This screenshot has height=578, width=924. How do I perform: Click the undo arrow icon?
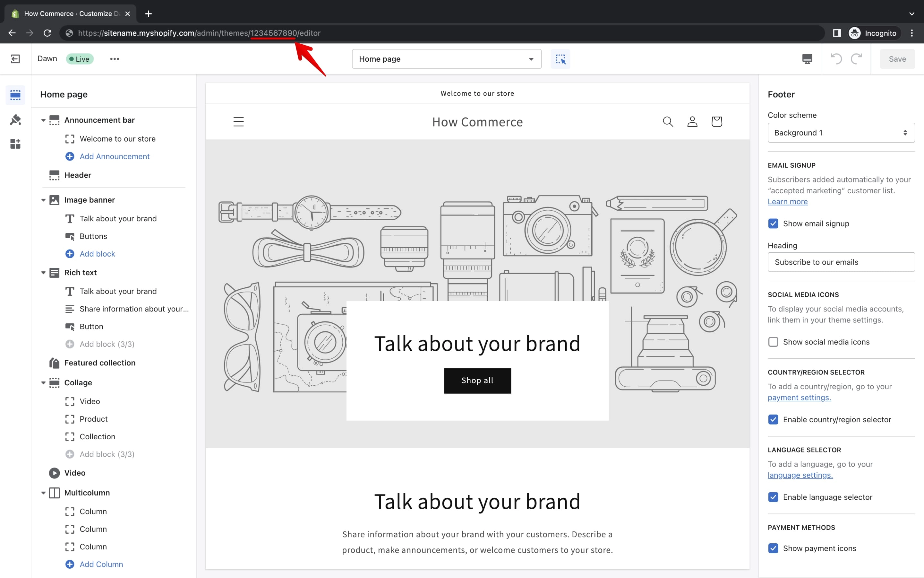(x=836, y=59)
